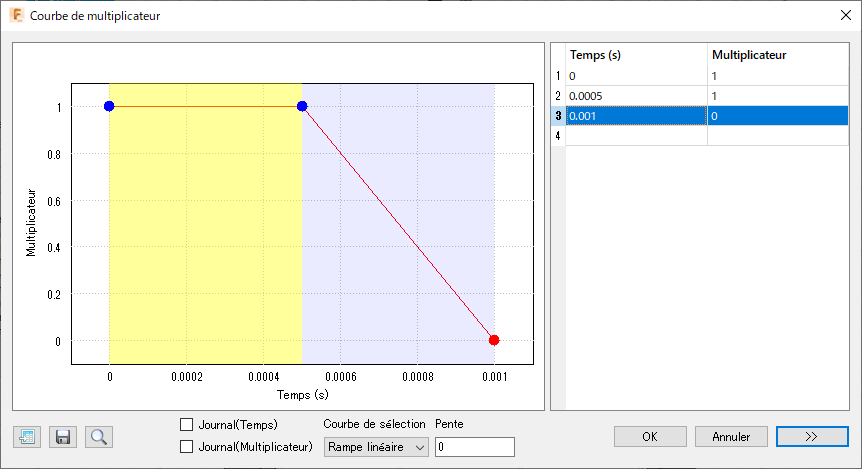Image resolution: width=862 pixels, height=469 pixels.
Task: Open the Rampe linéaire curve dropdown
Action: (376, 447)
